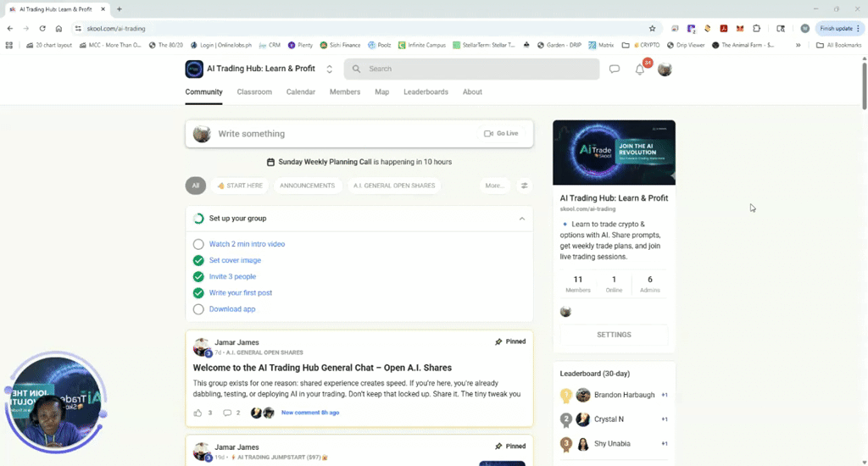Click the AI Trading Hub group logo
Viewport: 868px width, 466px height.
point(194,69)
